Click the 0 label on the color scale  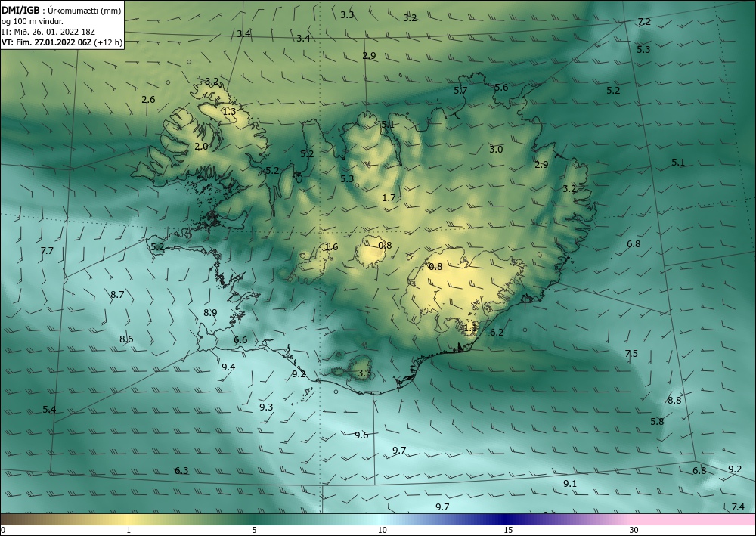tap(3, 530)
